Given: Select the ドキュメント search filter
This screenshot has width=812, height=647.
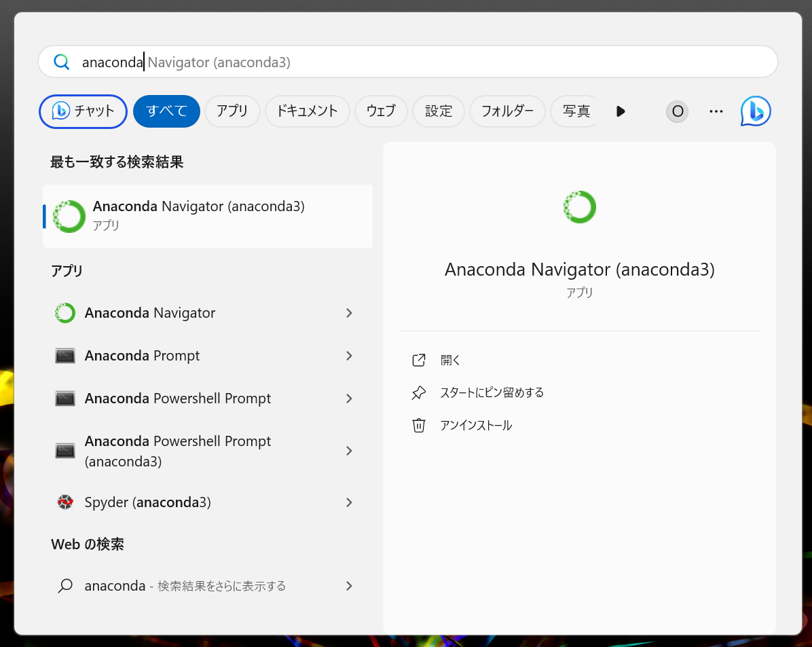Looking at the screenshot, I should [x=307, y=111].
